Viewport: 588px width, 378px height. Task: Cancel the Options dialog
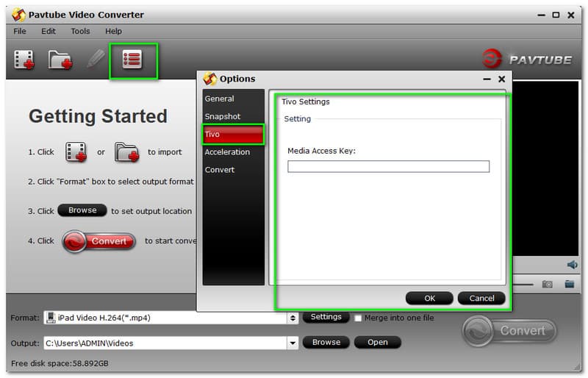tap(481, 299)
